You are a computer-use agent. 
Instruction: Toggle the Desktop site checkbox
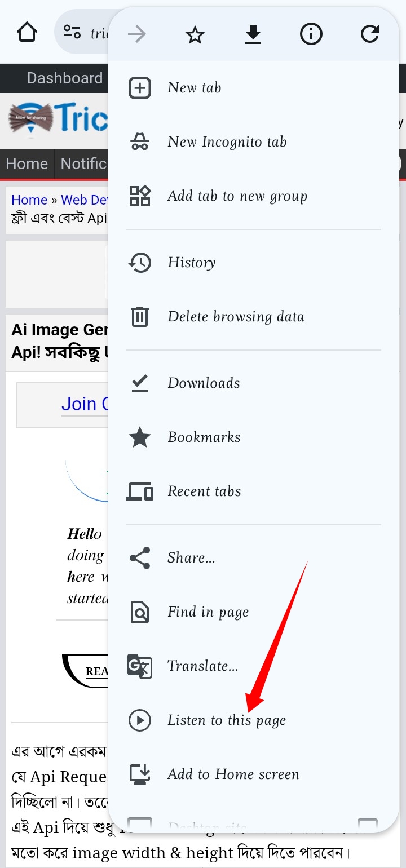point(368,825)
